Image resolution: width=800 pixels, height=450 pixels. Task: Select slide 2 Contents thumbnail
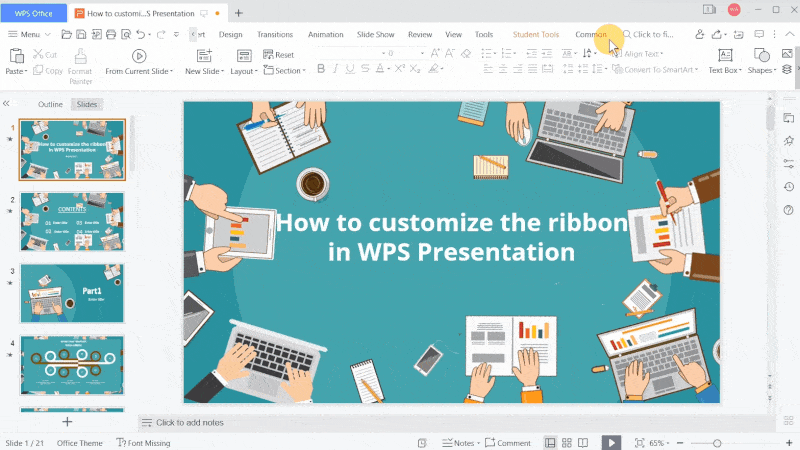(x=72, y=221)
